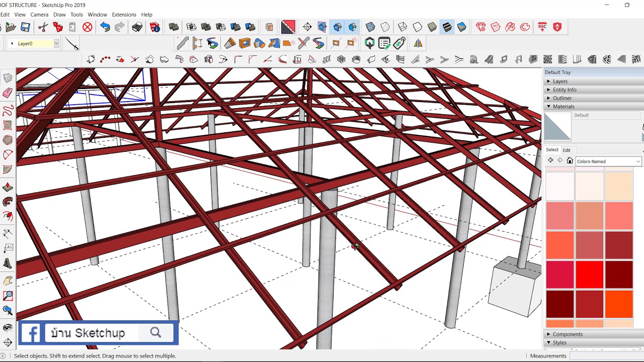Click the Position Camera crosshair icon
The height and width of the screenshot is (362, 644).
tap(8, 343)
